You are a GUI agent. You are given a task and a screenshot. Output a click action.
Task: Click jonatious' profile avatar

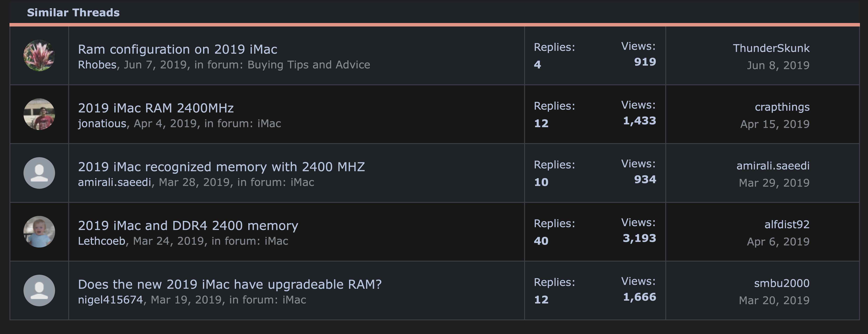click(39, 114)
